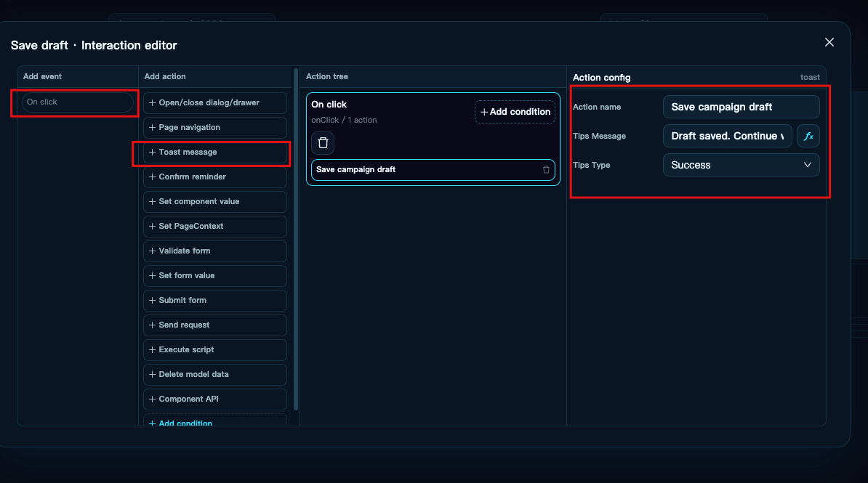Screen dimensions: 868x483
Task: Add a Set component value action
Action: point(214,201)
